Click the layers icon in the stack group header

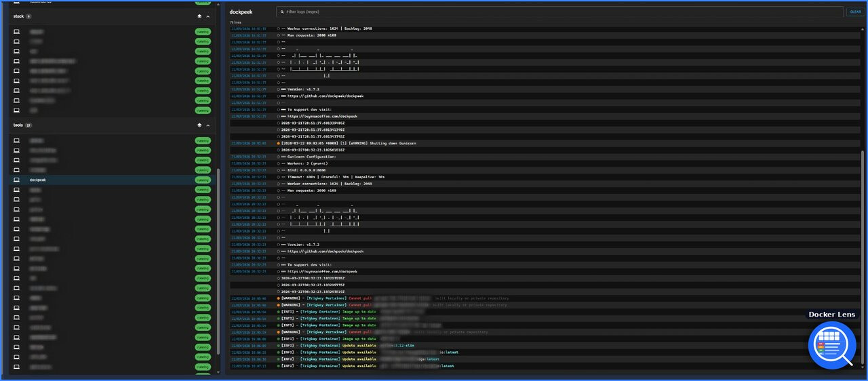(199, 16)
